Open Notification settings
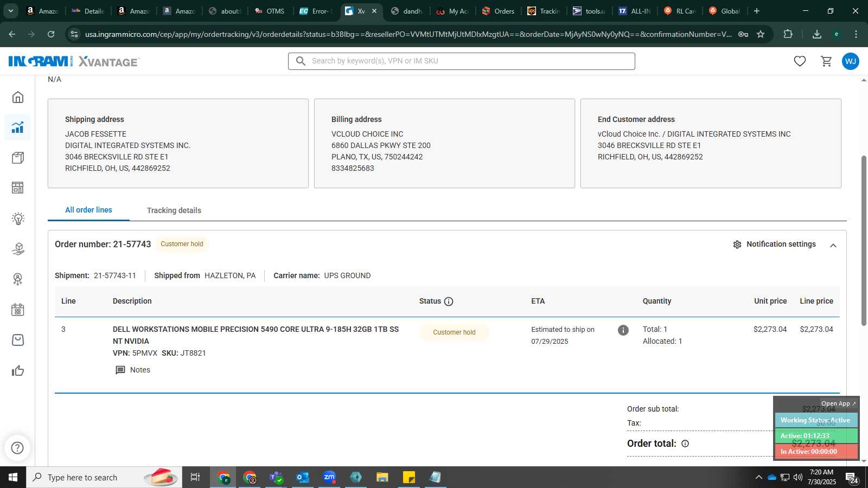The image size is (868, 488). tap(781, 244)
